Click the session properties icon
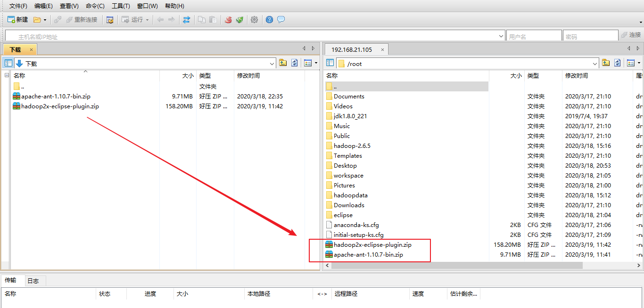 [x=110, y=20]
